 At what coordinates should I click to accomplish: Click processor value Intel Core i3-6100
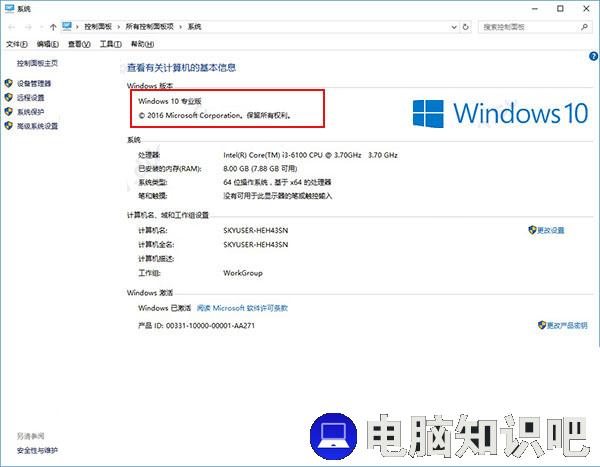tap(310, 155)
